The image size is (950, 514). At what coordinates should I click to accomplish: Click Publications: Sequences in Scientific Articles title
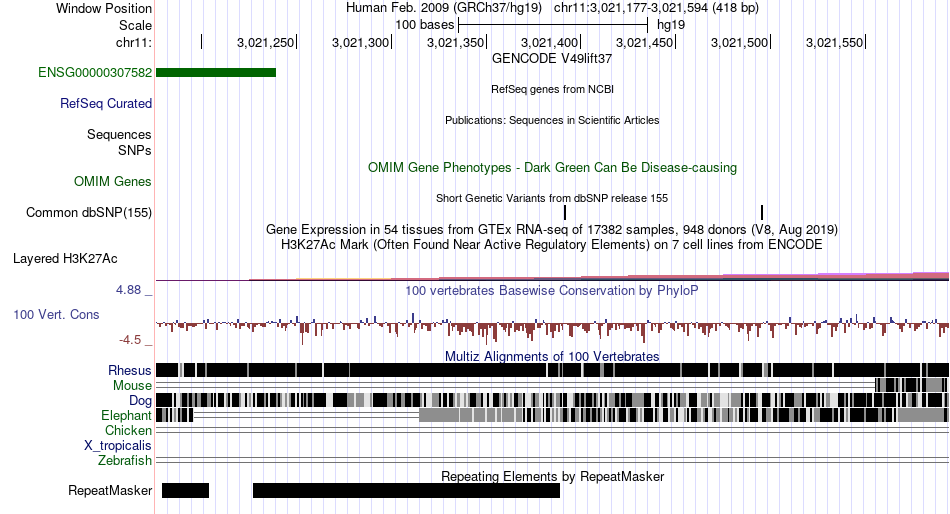[x=552, y=120]
